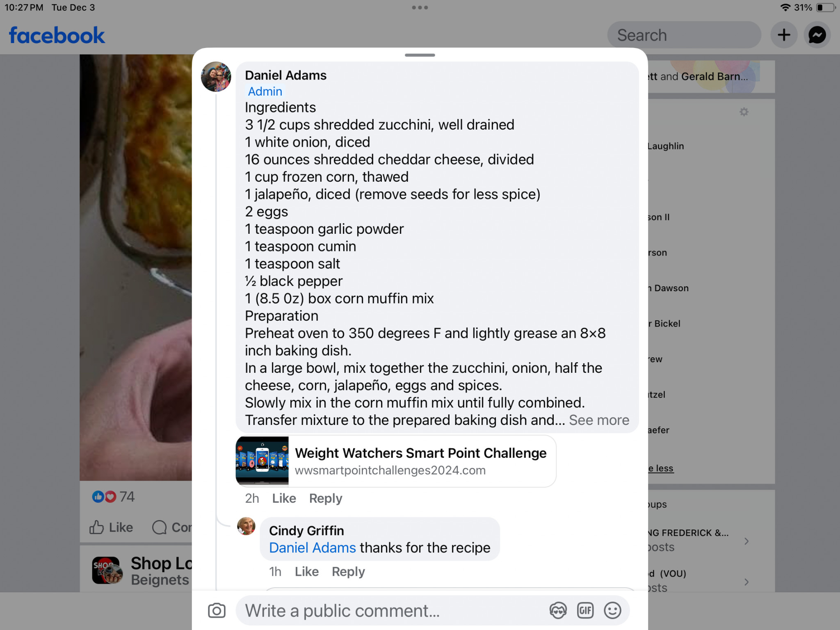Expand the recipe with See more
Viewport: 840px width, 630px height.
coord(599,420)
